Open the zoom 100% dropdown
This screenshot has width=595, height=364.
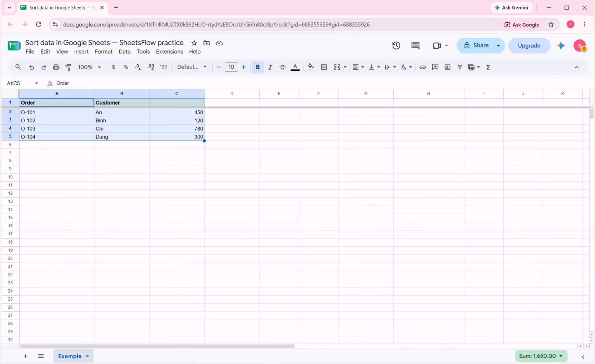[x=89, y=67]
